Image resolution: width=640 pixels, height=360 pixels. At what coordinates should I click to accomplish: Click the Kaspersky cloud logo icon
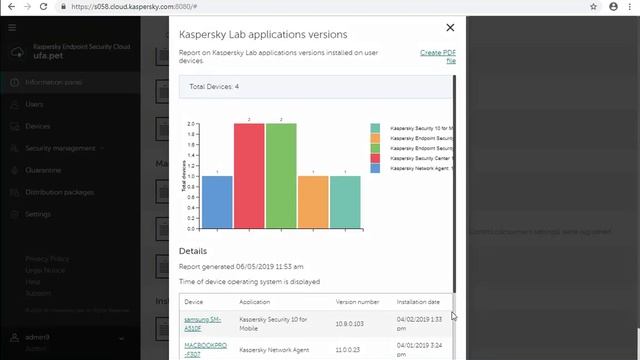17,52
